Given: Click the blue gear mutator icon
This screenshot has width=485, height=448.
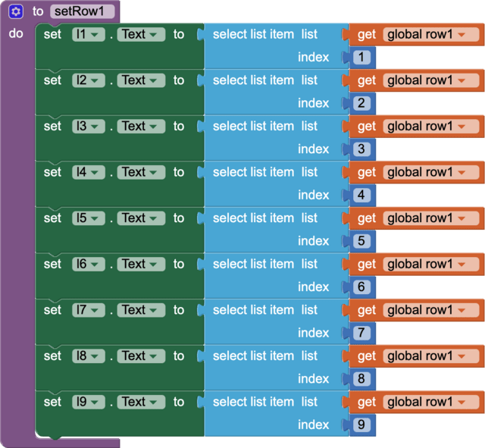Looking at the screenshot, I should pyautogui.click(x=16, y=11).
